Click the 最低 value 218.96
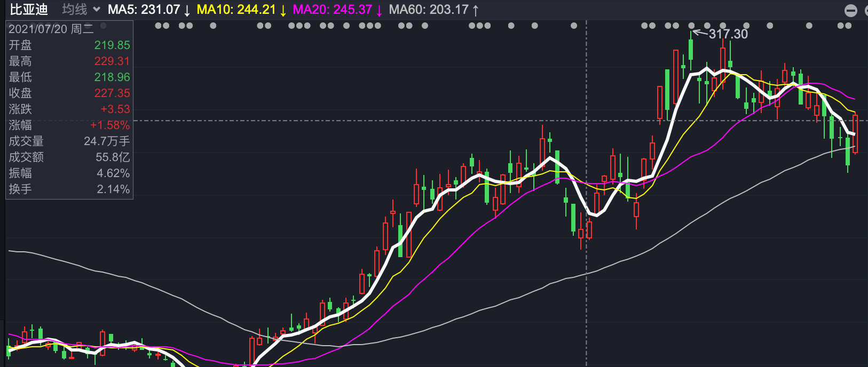Screen dimensions: 868x367 tap(112, 77)
